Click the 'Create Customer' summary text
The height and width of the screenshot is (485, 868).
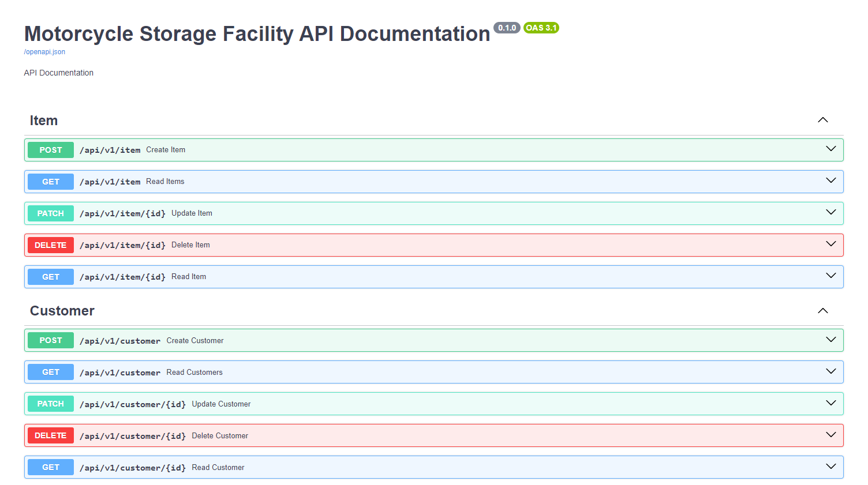click(x=195, y=341)
